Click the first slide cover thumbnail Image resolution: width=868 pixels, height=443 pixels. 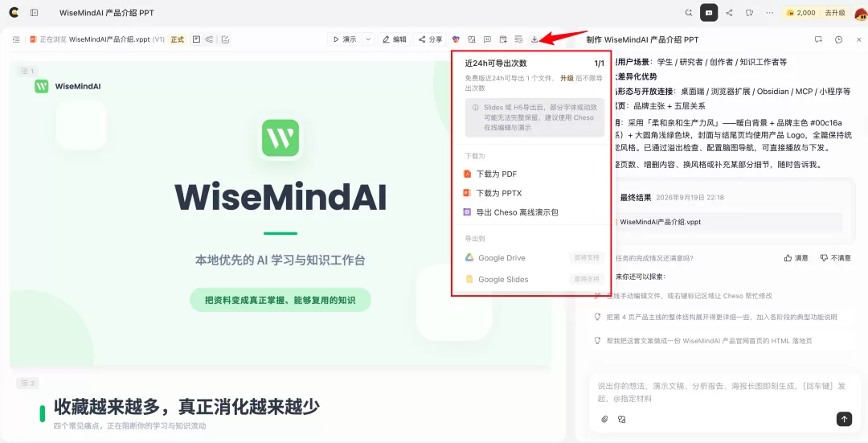coord(280,215)
